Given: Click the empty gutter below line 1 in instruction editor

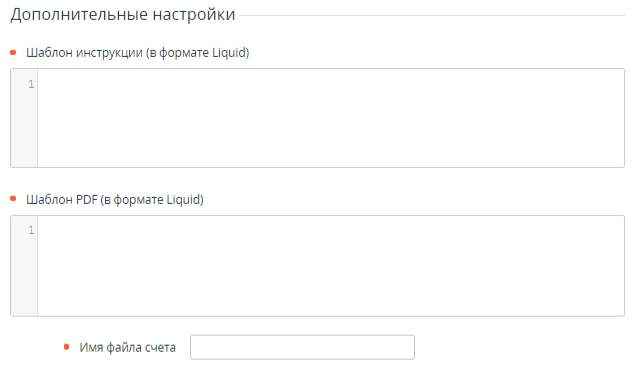Looking at the screenshot, I should (x=24, y=129).
